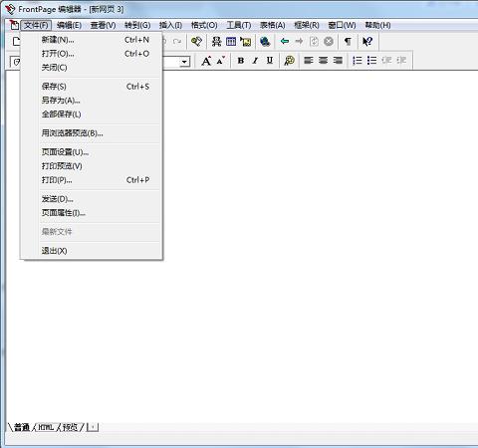Click the Numbered List icon

pos(358,61)
